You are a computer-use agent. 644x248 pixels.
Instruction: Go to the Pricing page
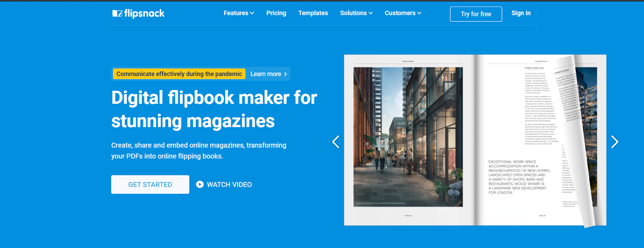tap(276, 13)
